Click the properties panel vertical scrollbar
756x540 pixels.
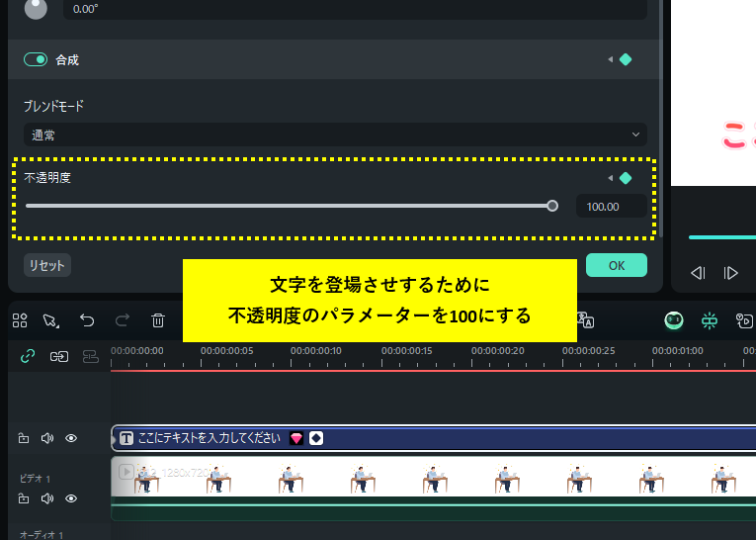[661, 119]
